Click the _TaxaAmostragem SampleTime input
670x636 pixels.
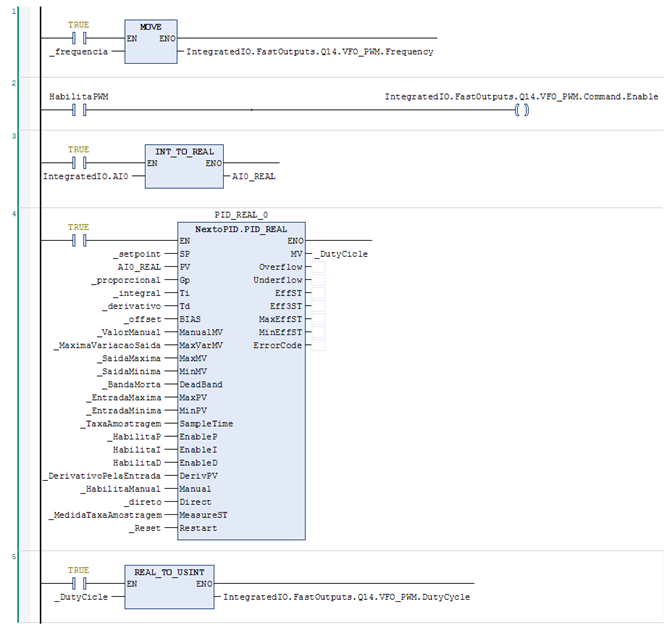[125, 423]
